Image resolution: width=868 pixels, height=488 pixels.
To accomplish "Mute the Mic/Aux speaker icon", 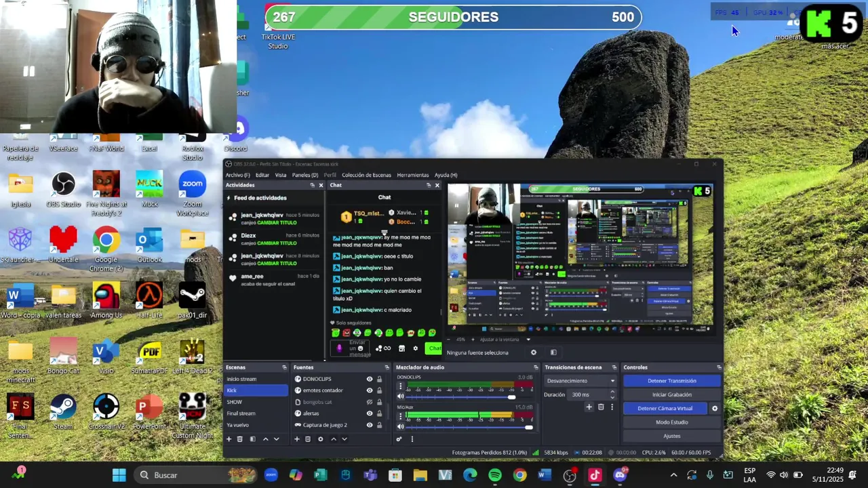I will tap(401, 426).
